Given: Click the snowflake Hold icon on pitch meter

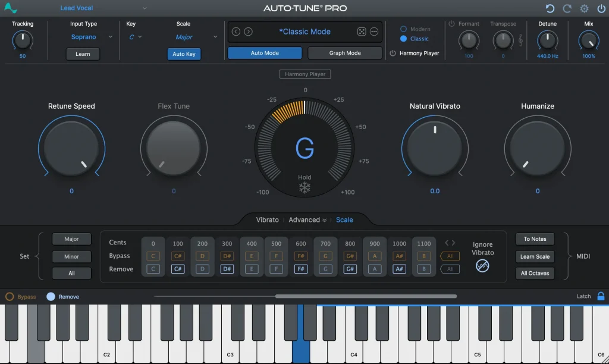Looking at the screenshot, I should coord(304,187).
